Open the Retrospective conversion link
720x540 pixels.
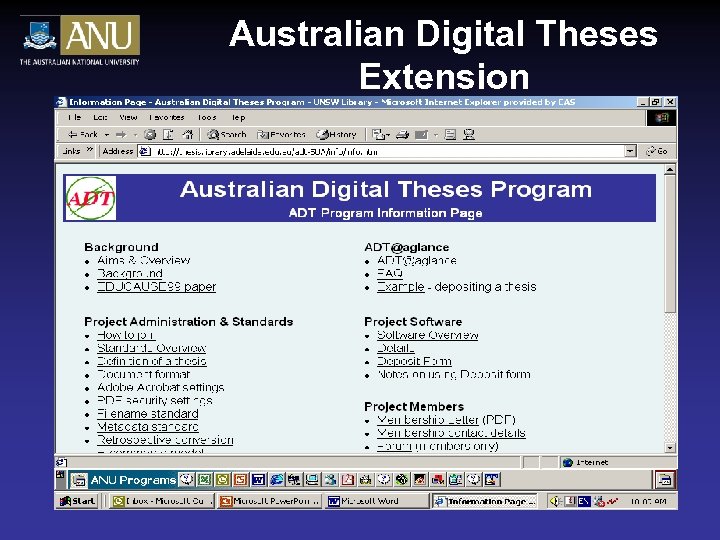coord(165,440)
